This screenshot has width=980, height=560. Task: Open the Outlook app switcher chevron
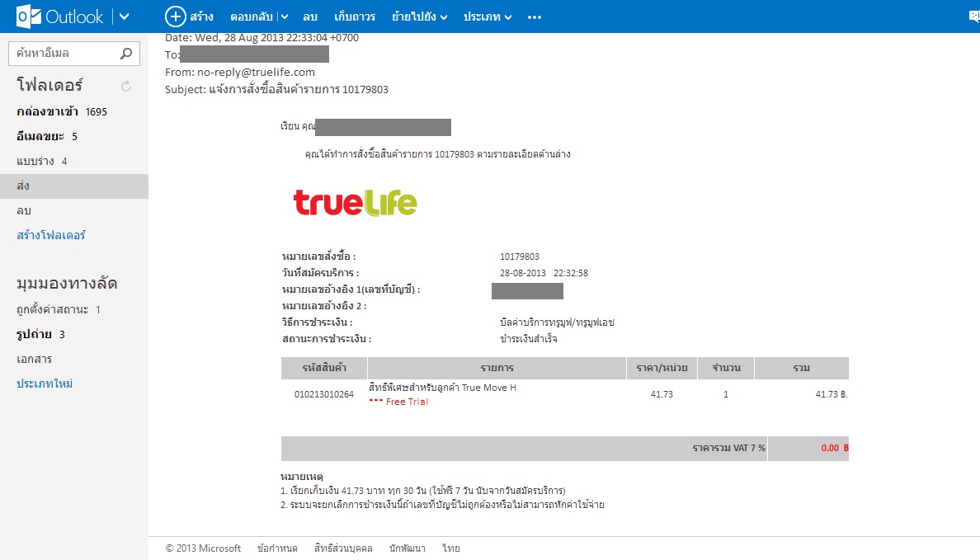click(x=125, y=16)
